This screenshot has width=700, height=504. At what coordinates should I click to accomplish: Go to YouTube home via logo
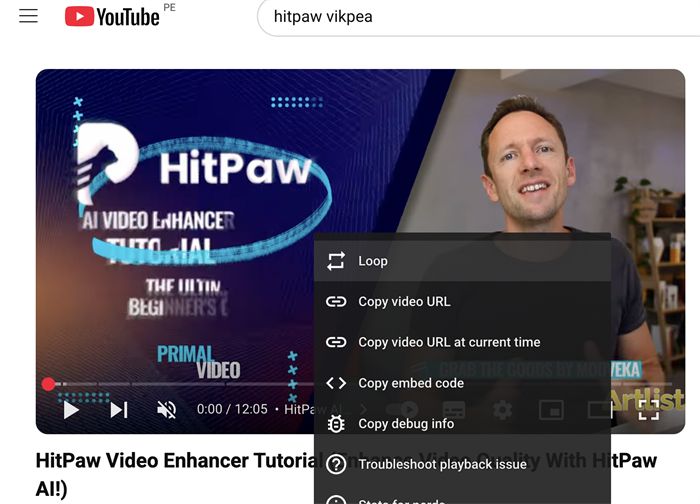pos(112,17)
